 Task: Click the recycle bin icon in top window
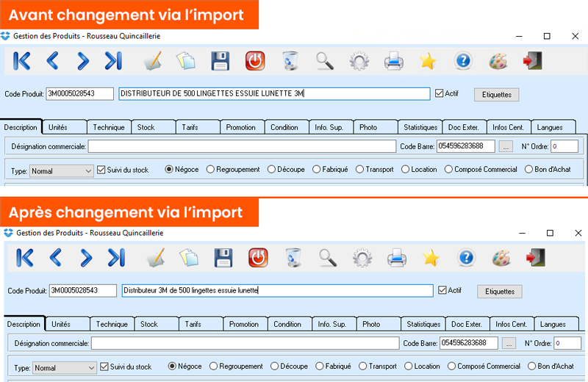[290, 61]
